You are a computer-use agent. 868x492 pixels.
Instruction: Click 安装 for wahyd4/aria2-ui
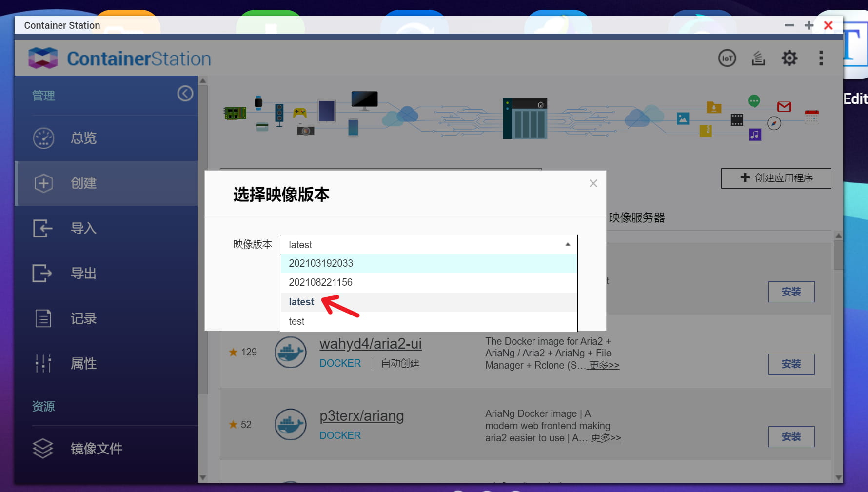(791, 364)
